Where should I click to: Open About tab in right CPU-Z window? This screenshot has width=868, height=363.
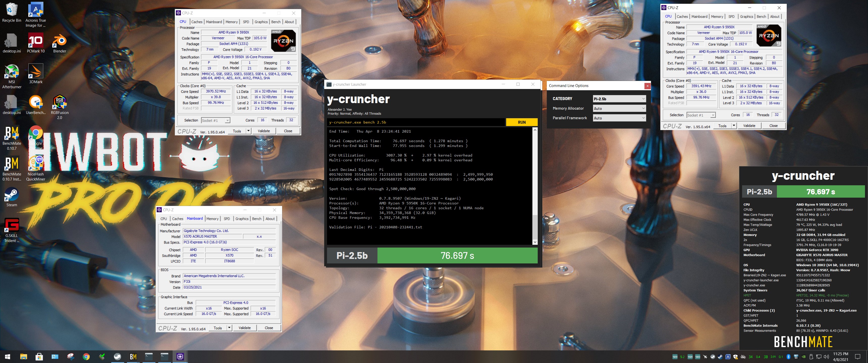pyautogui.click(x=775, y=16)
